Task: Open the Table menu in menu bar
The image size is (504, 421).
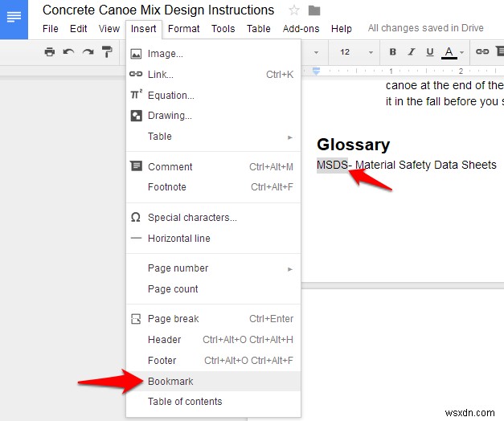Action: (258, 29)
